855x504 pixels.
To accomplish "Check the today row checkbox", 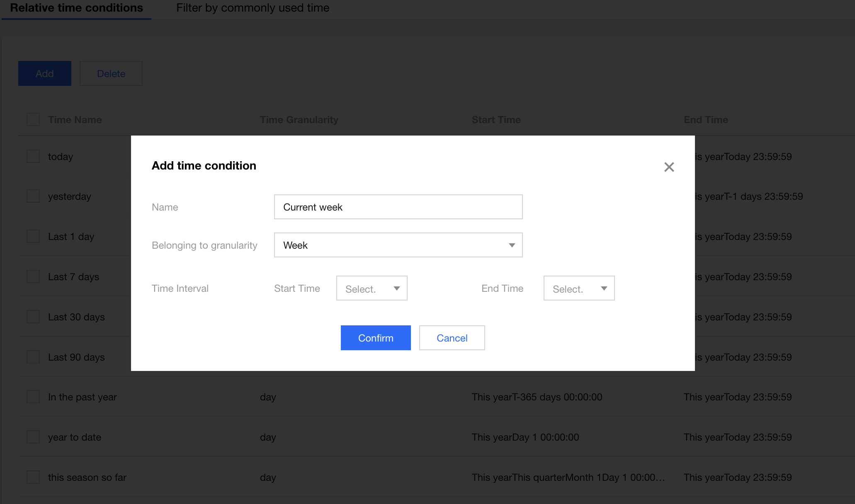I will [33, 156].
